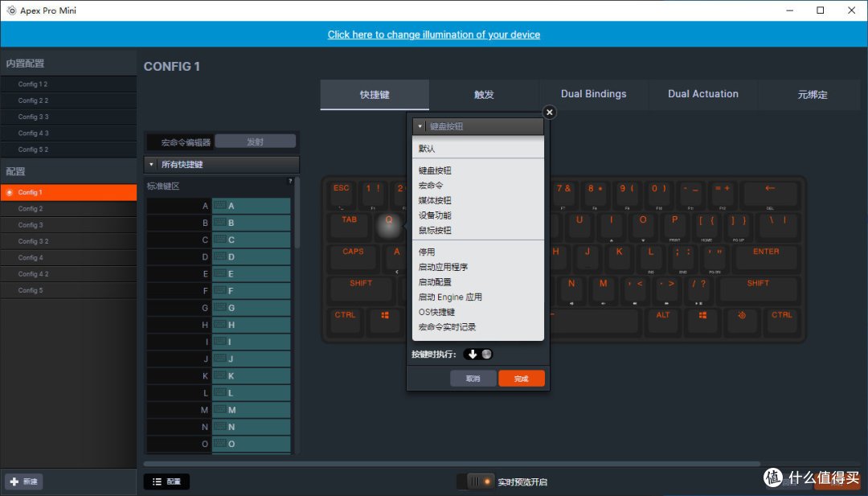868x496 pixels.
Task: Click the help question mark in 标准键区 header
Action: coord(290,181)
